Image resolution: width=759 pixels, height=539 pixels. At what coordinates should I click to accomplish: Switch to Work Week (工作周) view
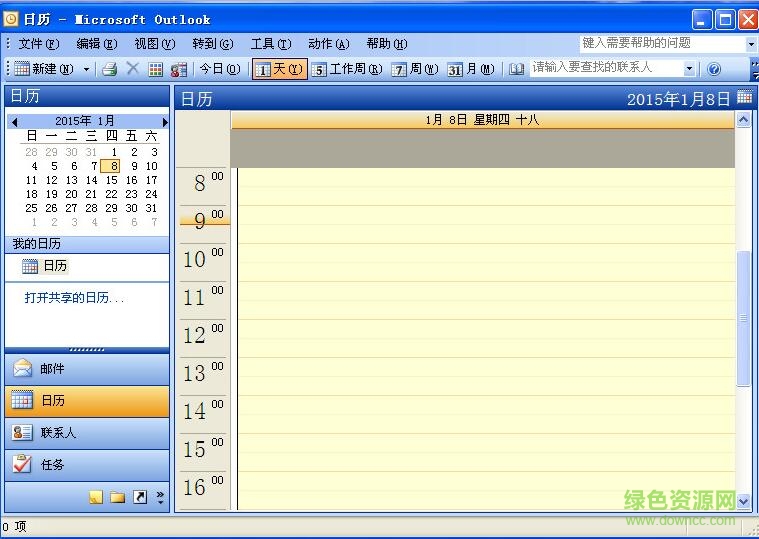click(347, 69)
